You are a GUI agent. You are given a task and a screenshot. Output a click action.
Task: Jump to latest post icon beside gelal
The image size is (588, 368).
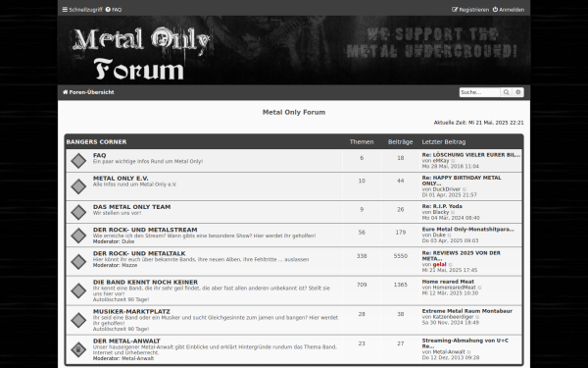point(451,265)
